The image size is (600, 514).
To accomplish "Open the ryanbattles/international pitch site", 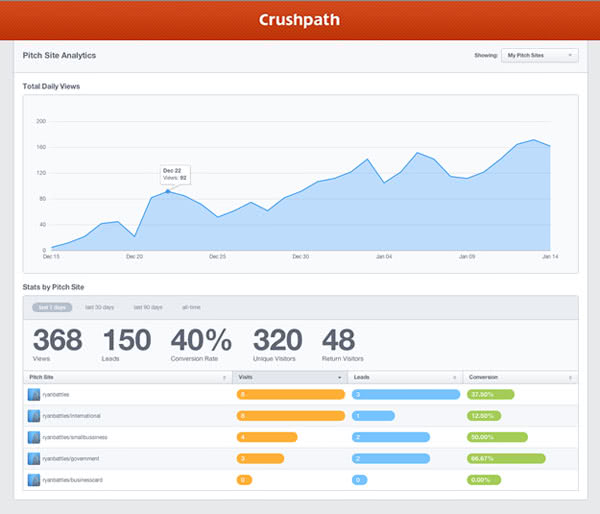I will 72,416.
